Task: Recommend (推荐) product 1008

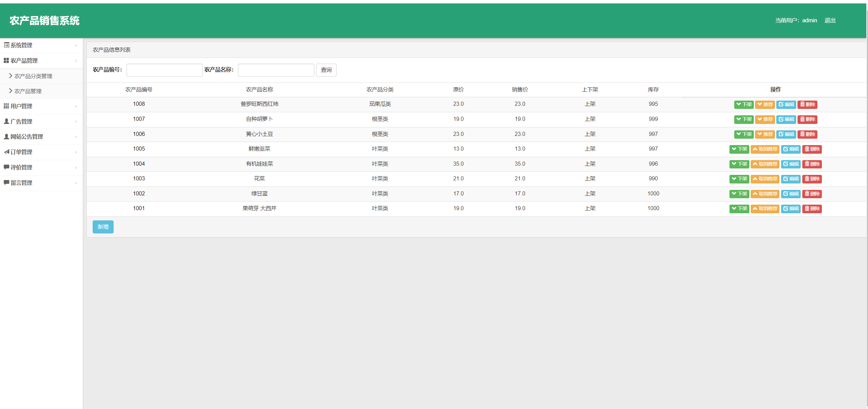Action: tap(765, 104)
